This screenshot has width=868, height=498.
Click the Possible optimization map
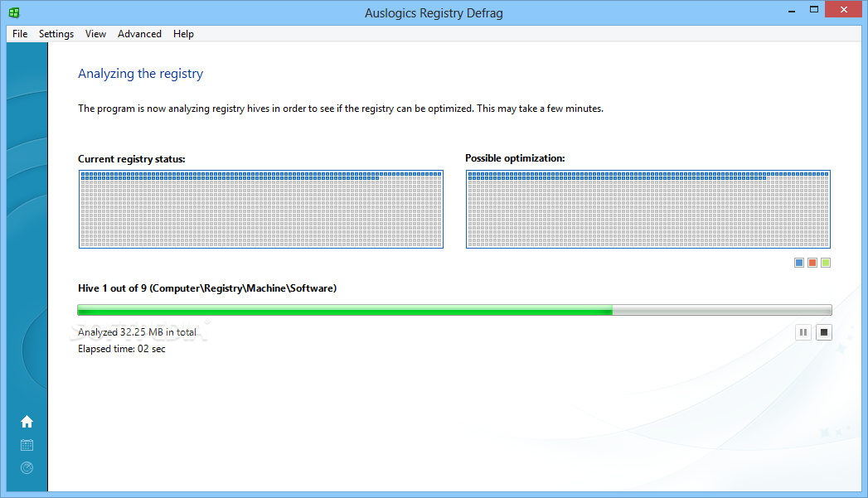(647, 209)
